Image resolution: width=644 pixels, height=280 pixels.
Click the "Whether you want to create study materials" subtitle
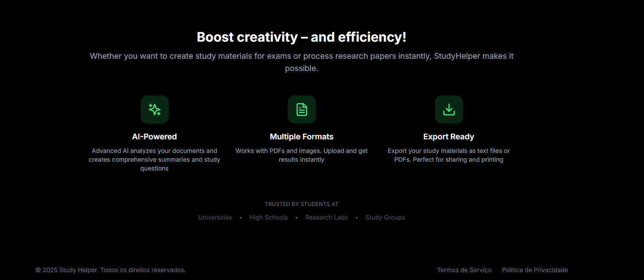[x=302, y=62]
